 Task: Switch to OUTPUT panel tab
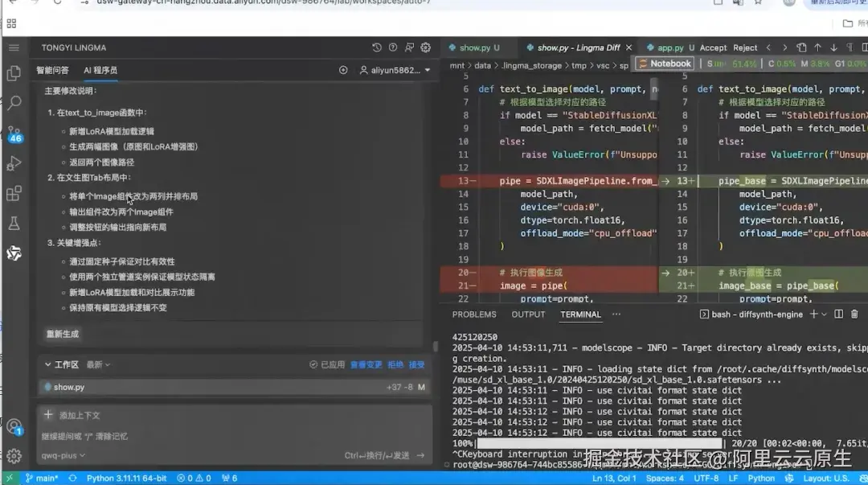528,314
